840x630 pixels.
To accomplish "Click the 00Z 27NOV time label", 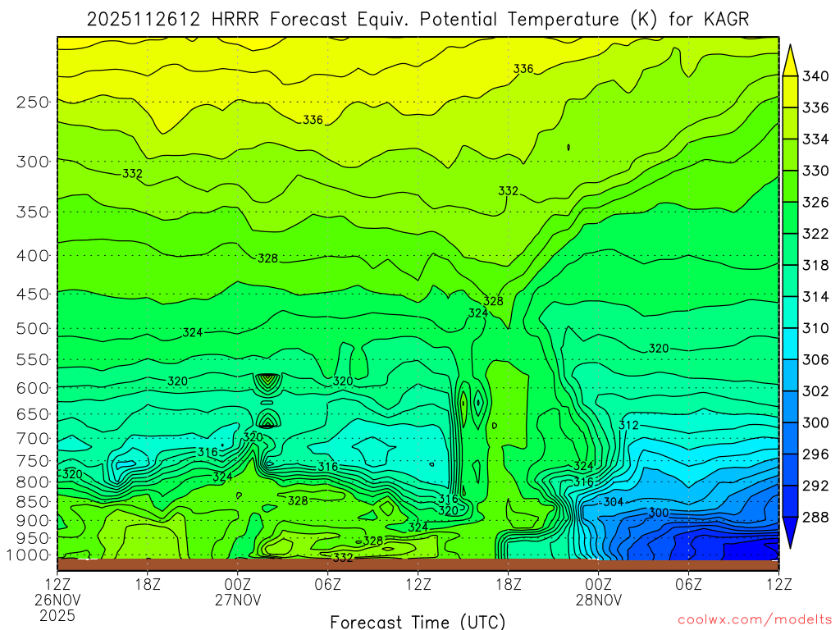I will pos(238,592).
